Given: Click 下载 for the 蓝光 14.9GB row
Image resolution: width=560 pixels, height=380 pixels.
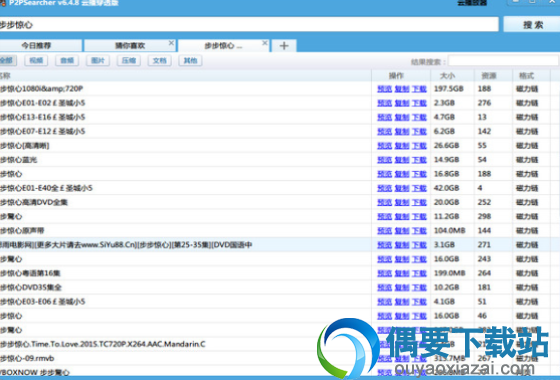Looking at the screenshot, I should coord(419,160).
